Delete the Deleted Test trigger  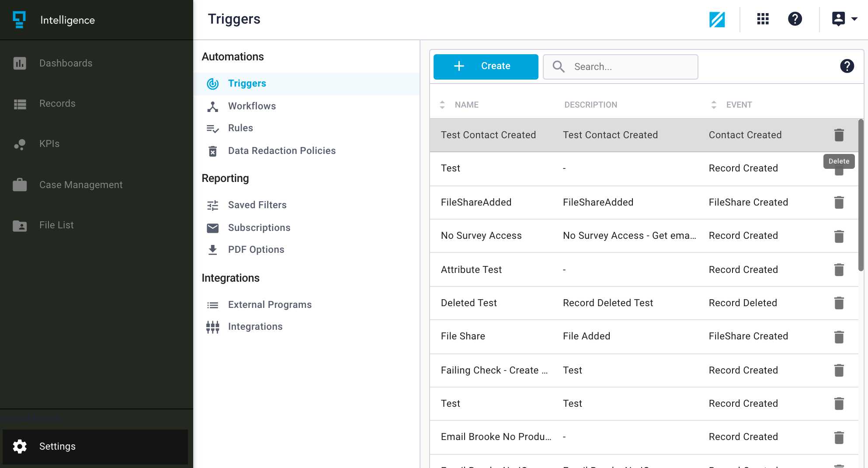839,303
